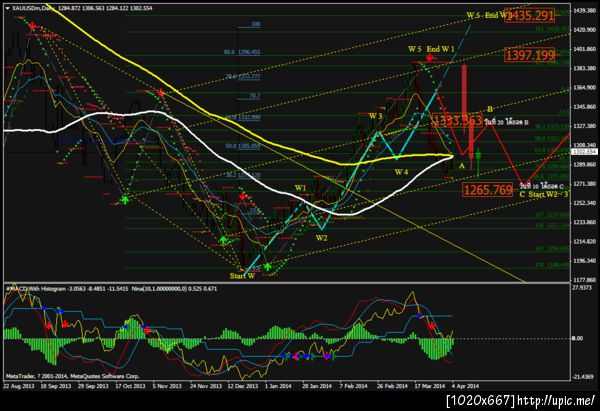The height and width of the screenshot is (411, 600).
Task: Click the 1214.820 price axis value
Action: [585, 241]
